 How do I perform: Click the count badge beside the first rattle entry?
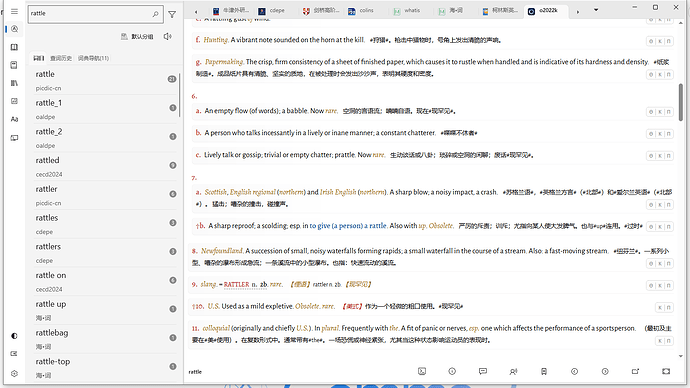[x=172, y=79]
